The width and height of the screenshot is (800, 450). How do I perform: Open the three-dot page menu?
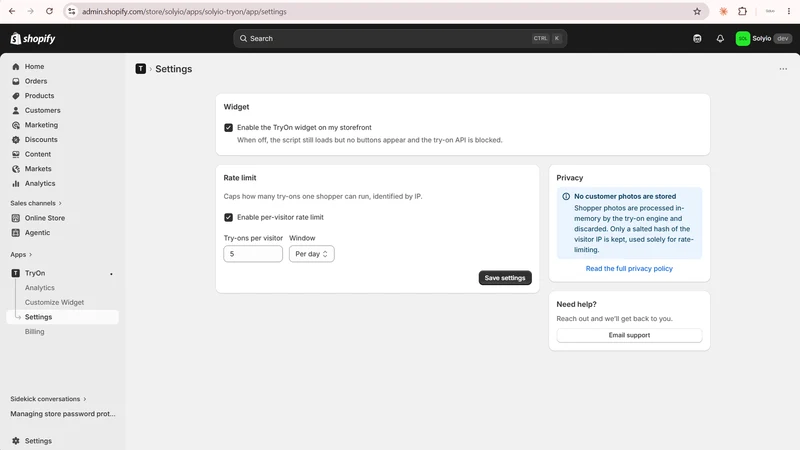783,69
